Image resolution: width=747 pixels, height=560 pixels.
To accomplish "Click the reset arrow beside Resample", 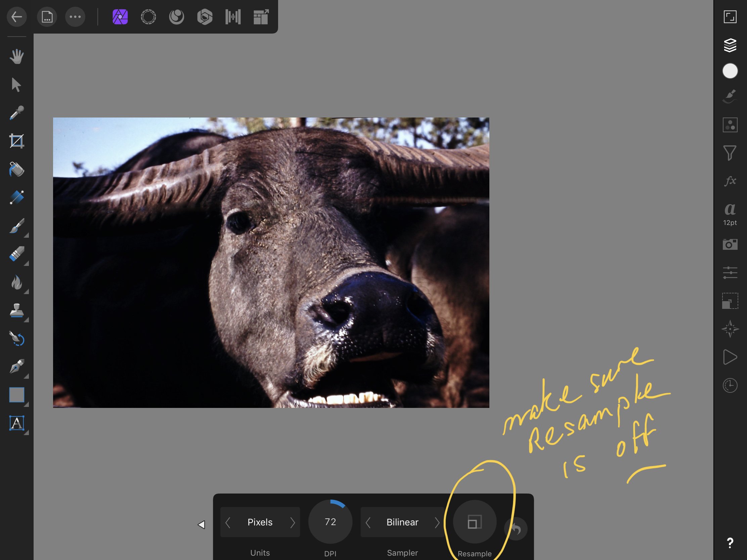I will click(x=516, y=529).
